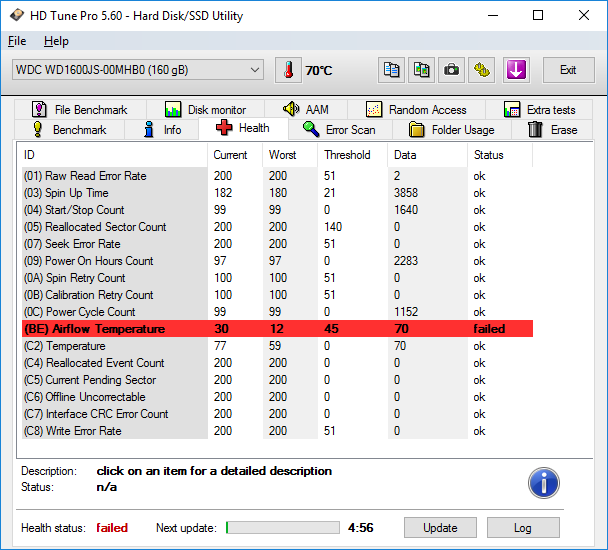Select the Offline Uncorrectable row
Image resolution: width=608 pixels, height=550 pixels.
point(277,397)
